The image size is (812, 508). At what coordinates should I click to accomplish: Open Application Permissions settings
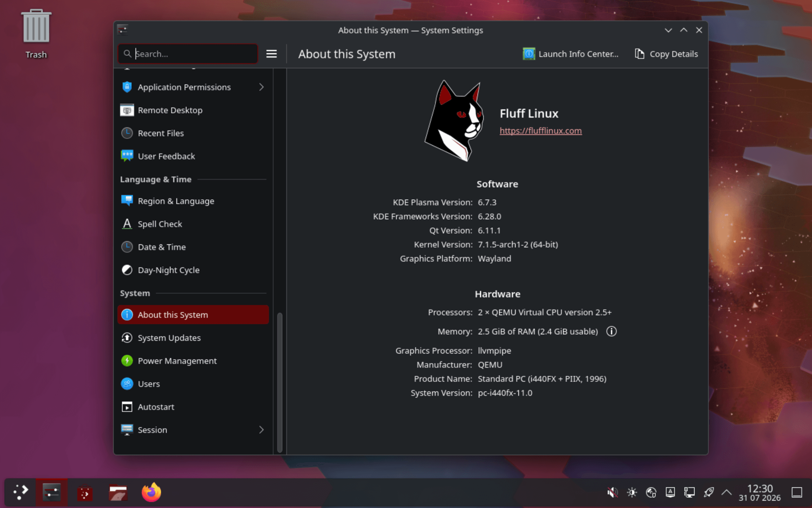click(x=193, y=87)
